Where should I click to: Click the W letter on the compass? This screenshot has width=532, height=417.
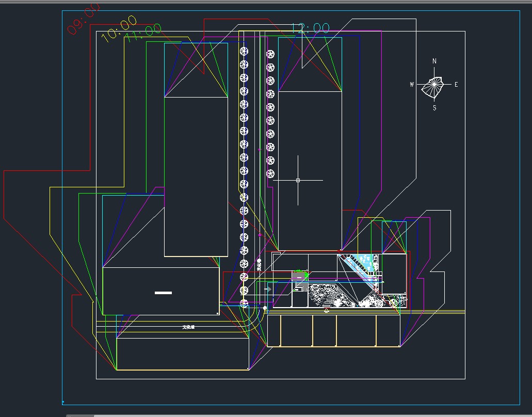(412, 85)
